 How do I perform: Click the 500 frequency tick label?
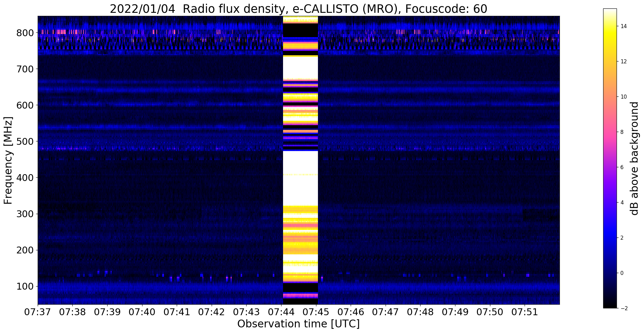[25, 141]
